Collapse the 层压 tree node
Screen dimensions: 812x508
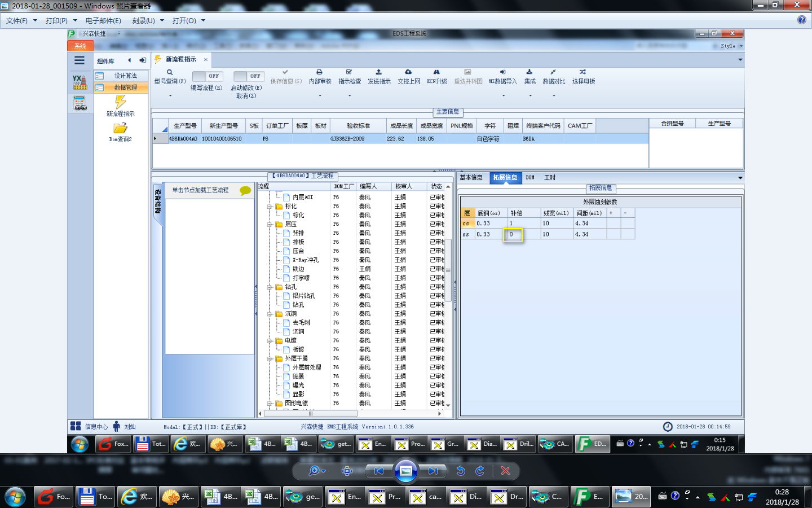pos(270,224)
